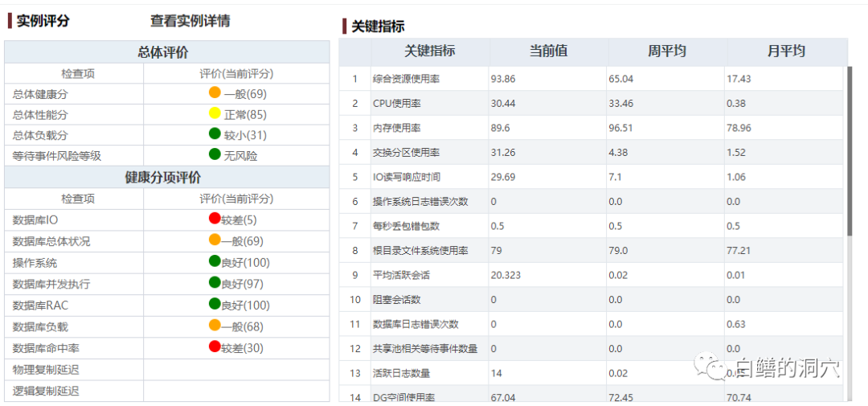This screenshot has height=406, width=868.
Task: Click the 数据库并发执行 check item
Action: 51,284
